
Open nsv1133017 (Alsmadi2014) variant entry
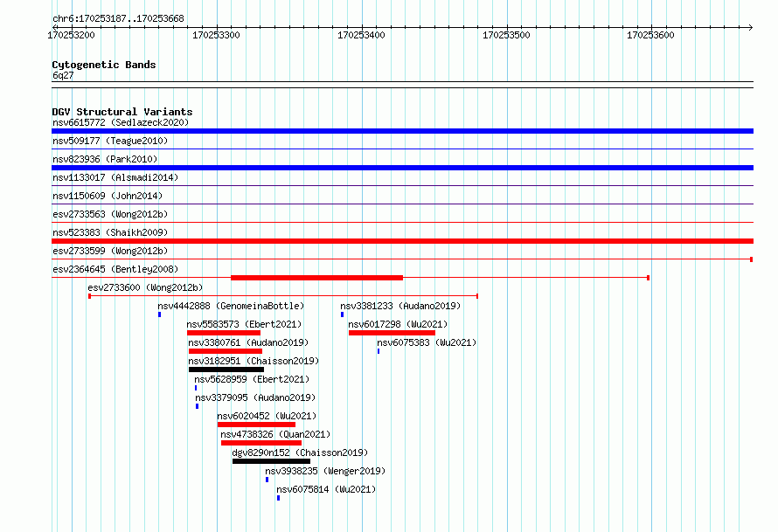point(115,177)
